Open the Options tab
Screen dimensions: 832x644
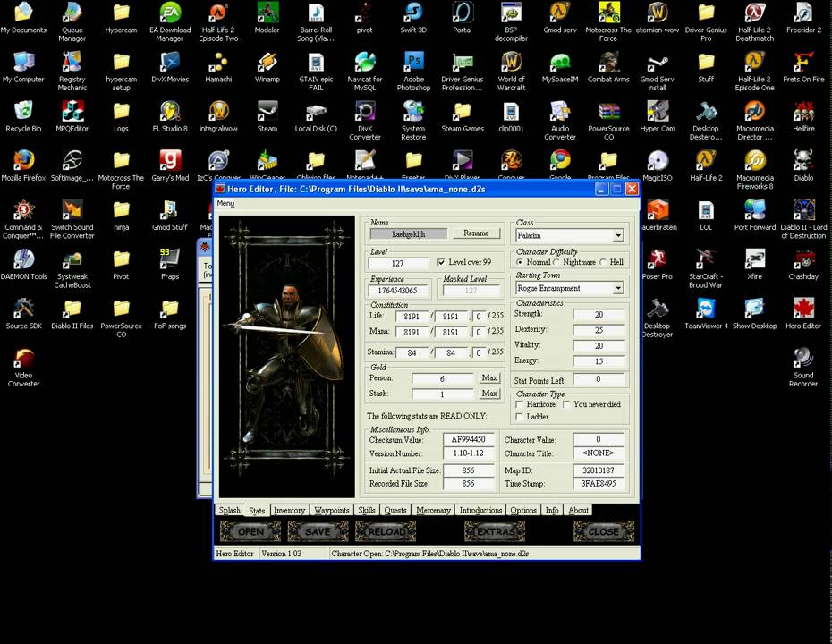[523, 511]
